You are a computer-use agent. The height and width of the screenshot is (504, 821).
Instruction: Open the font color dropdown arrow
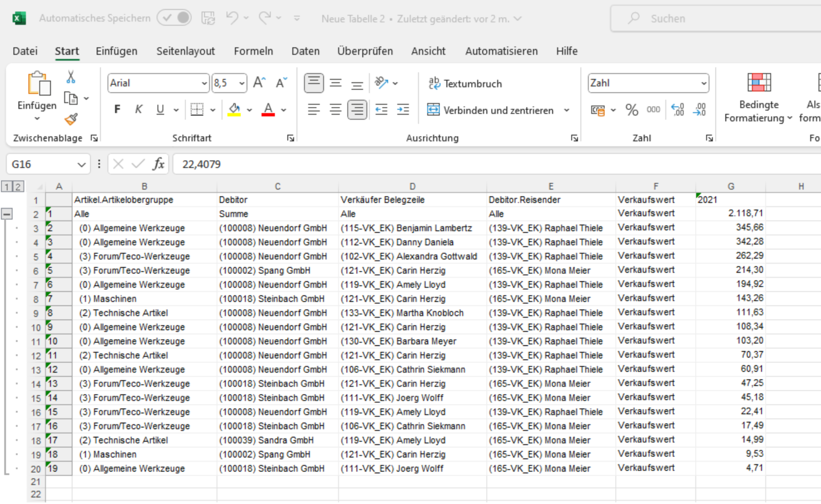283,110
